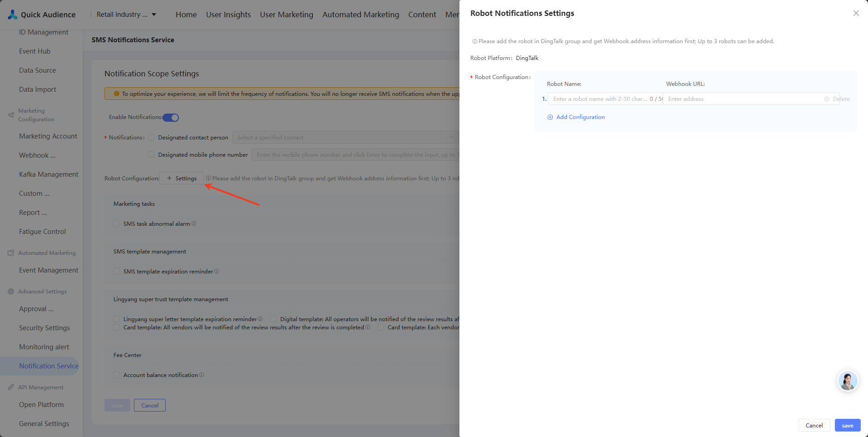The height and width of the screenshot is (437, 868).
Task: Click the API Management sidebar icon
Action: click(11, 387)
